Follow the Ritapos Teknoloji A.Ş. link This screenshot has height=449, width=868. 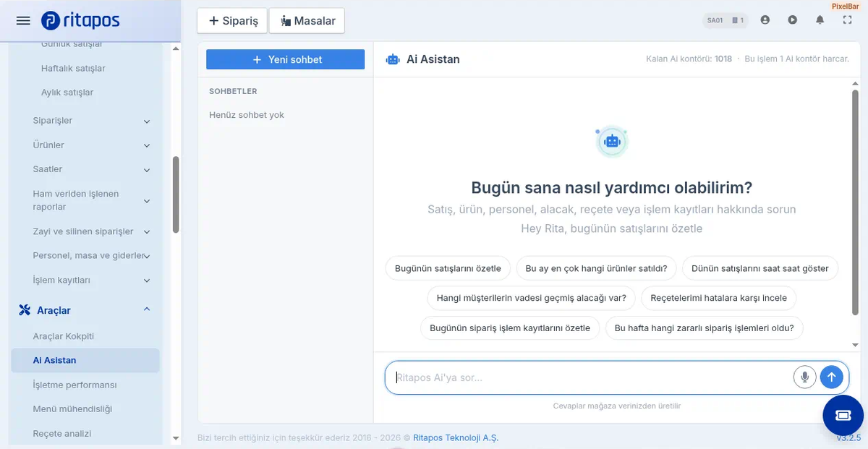(456, 438)
